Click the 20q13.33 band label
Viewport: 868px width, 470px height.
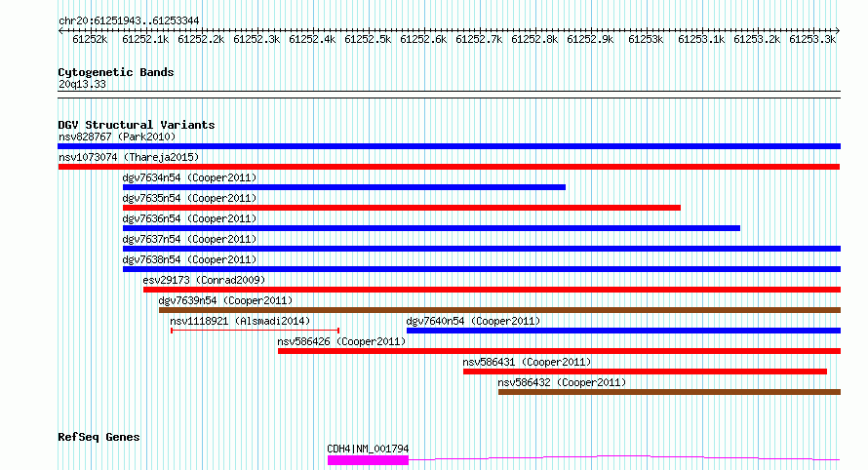click(x=82, y=84)
